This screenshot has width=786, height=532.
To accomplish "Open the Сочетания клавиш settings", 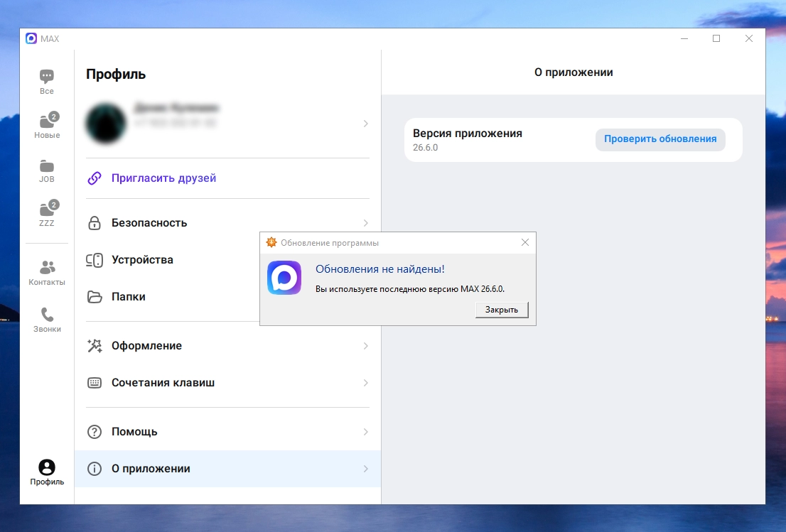I will [227, 383].
